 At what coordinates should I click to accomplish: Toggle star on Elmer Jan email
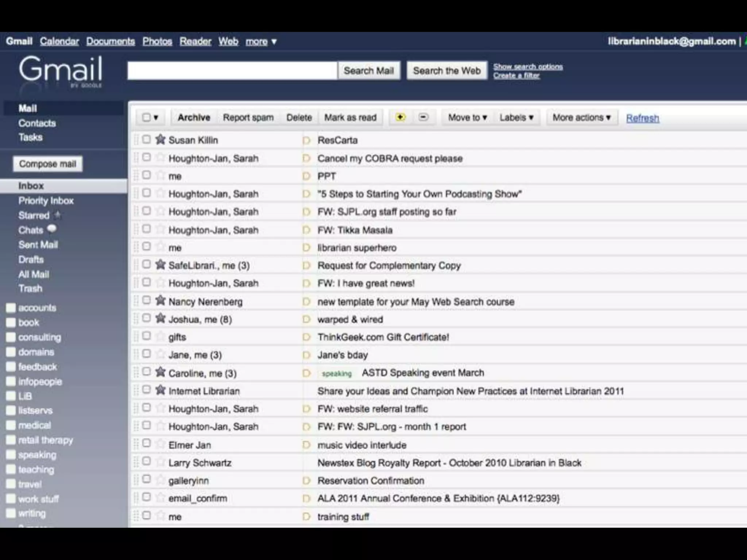(x=160, y=444)
